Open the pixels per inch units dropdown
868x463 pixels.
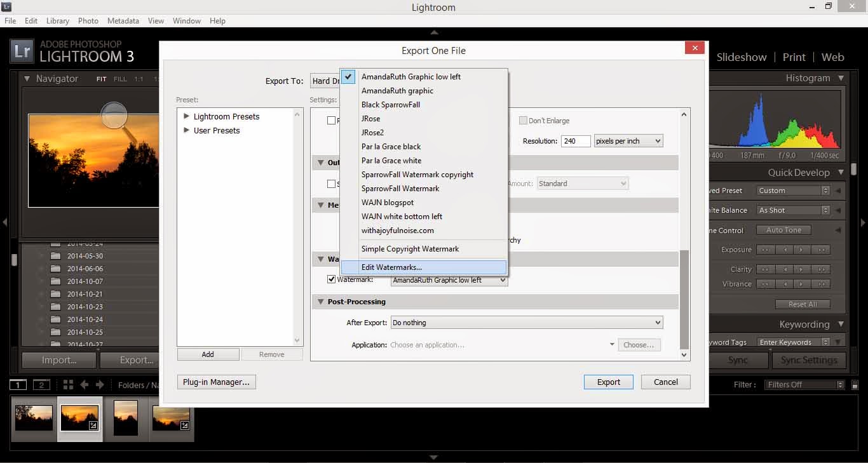(628, 141)
